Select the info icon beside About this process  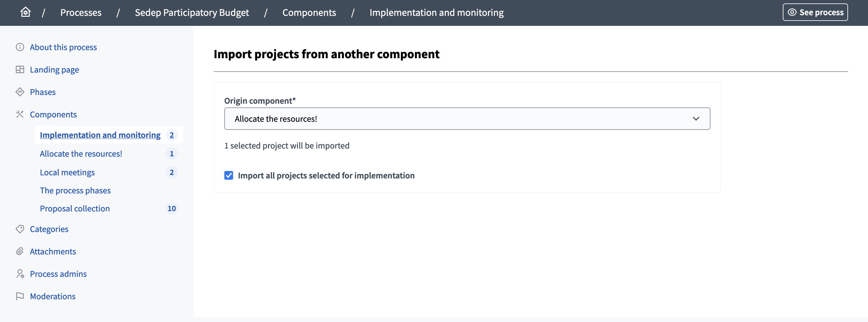[x=20, y=47]
